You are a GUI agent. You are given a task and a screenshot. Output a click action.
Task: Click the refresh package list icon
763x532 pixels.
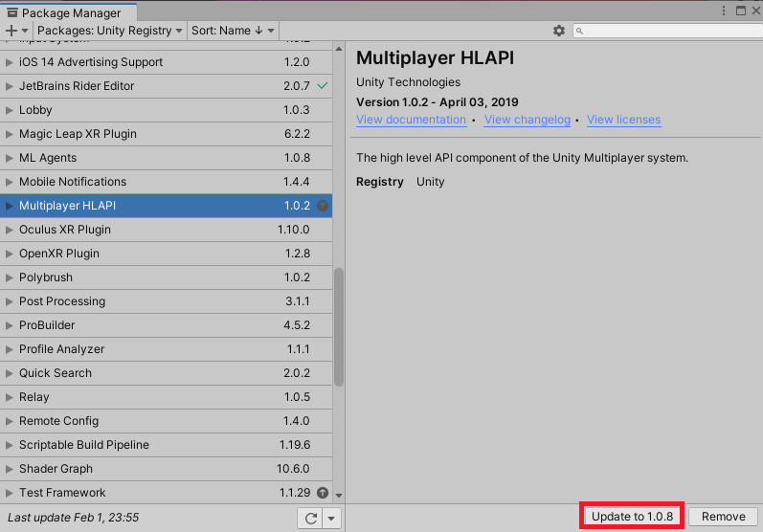coord(310,518)
